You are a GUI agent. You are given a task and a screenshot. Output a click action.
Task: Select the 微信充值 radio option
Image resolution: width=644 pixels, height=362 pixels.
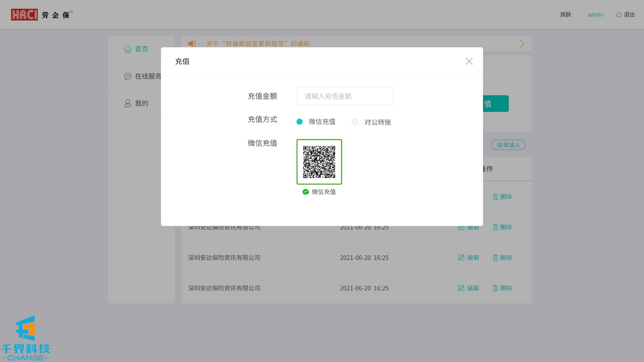point(299,122)
